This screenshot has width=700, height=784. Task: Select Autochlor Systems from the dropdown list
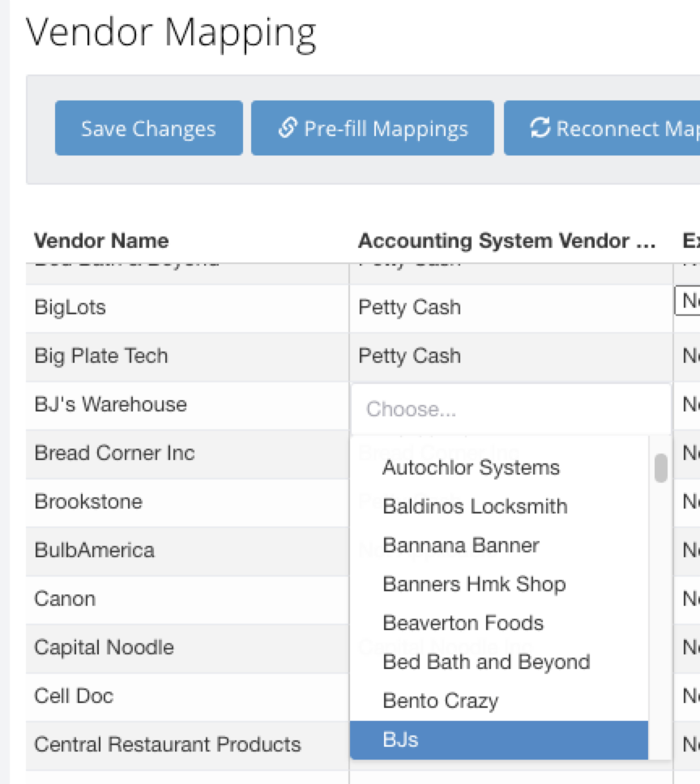click(x=471, y=467)
